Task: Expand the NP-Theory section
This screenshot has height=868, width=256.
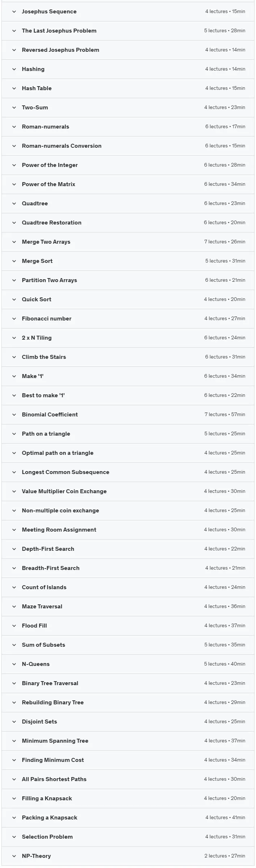Action: tap(128, 856)
